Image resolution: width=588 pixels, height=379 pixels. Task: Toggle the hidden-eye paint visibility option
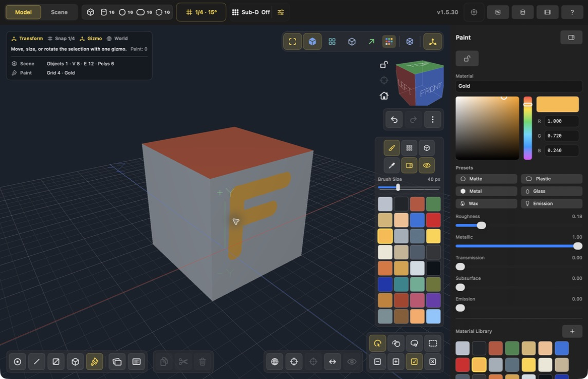(427, 165)
